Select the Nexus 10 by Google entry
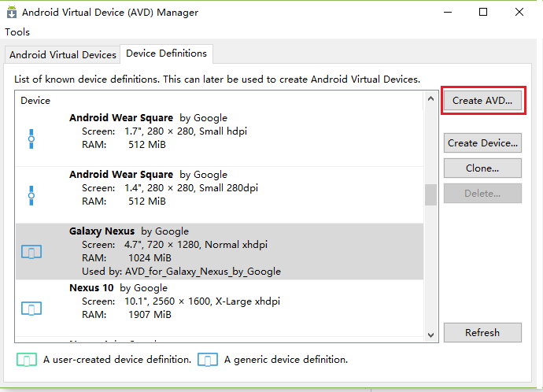Viewport: 543px width, 392px height. click(x=220, y=309)
